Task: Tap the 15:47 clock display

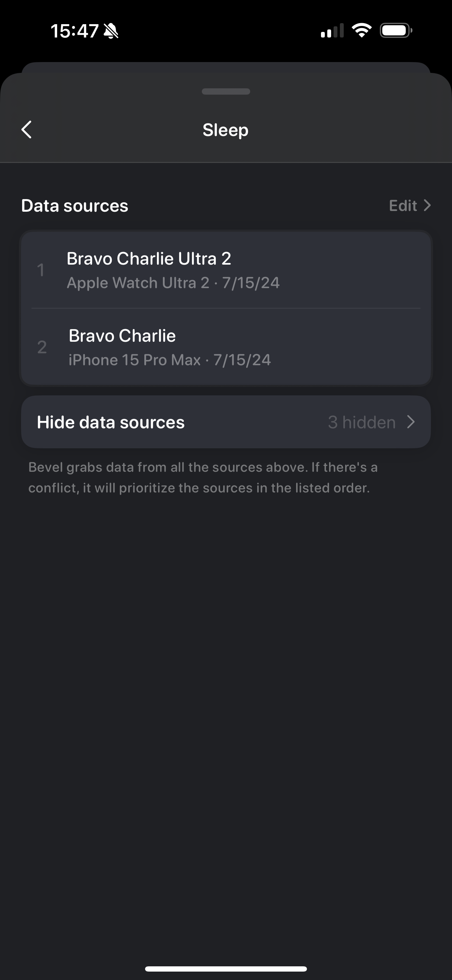Action: 75,31
